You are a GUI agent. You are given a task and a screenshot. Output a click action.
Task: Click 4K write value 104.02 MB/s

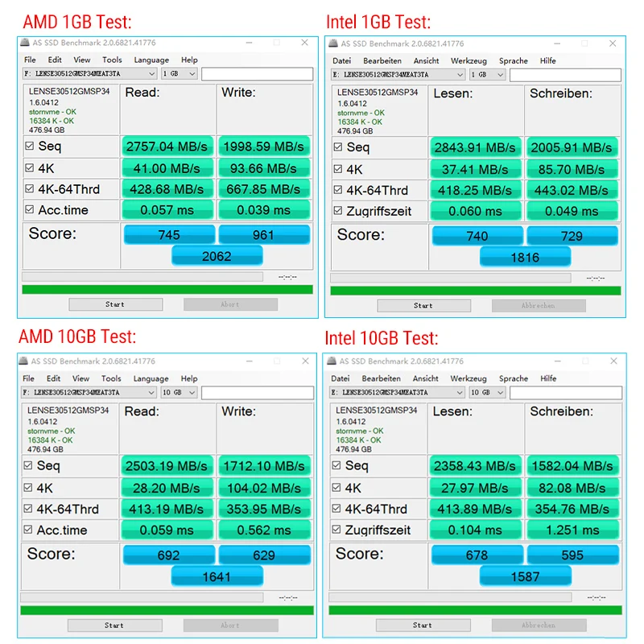tap(264, 488)
